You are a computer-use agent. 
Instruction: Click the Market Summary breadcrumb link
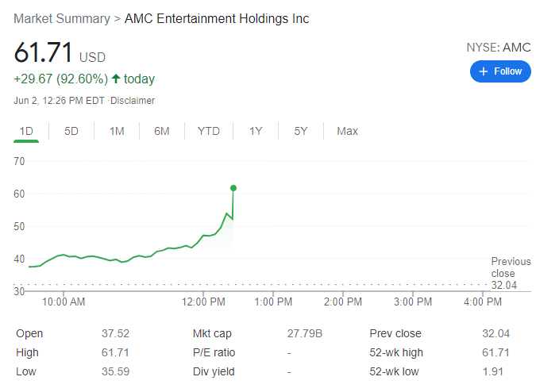(x=61, y=18)
